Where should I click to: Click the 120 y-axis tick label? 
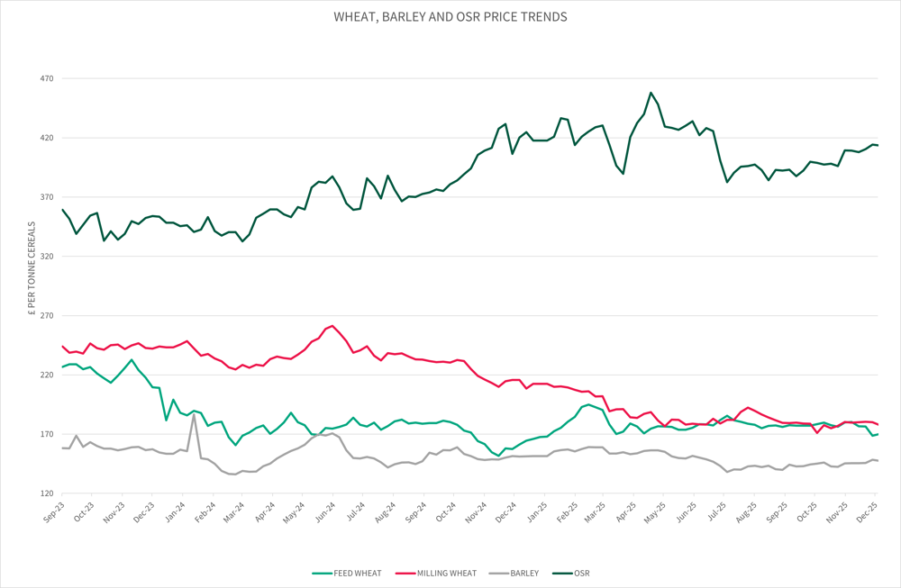click(x=47, y=493)
